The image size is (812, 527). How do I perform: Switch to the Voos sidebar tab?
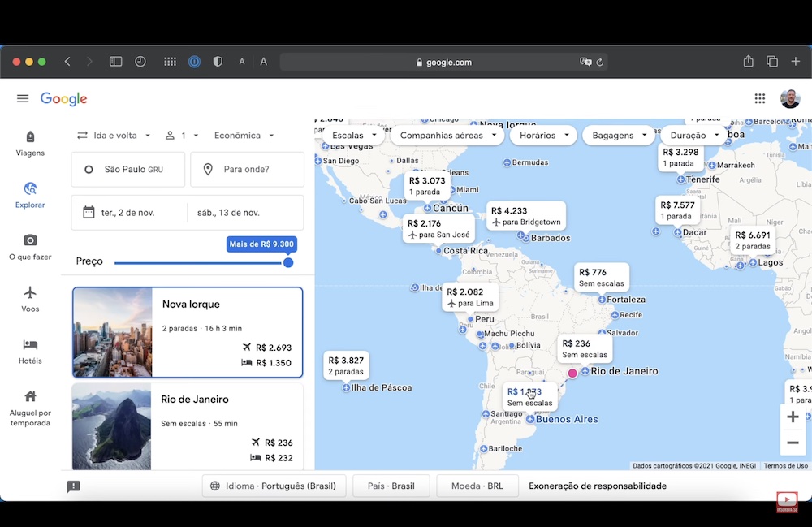coord(30,299)
